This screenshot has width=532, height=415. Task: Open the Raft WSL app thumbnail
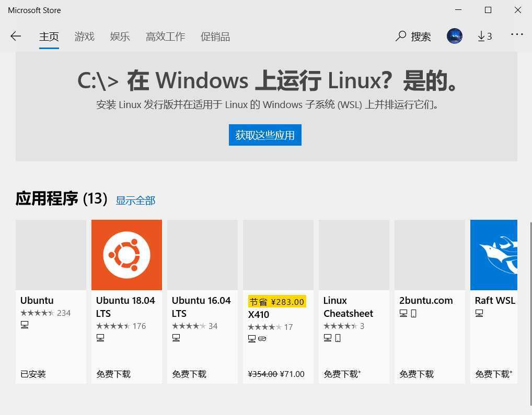tap(494, 255)
